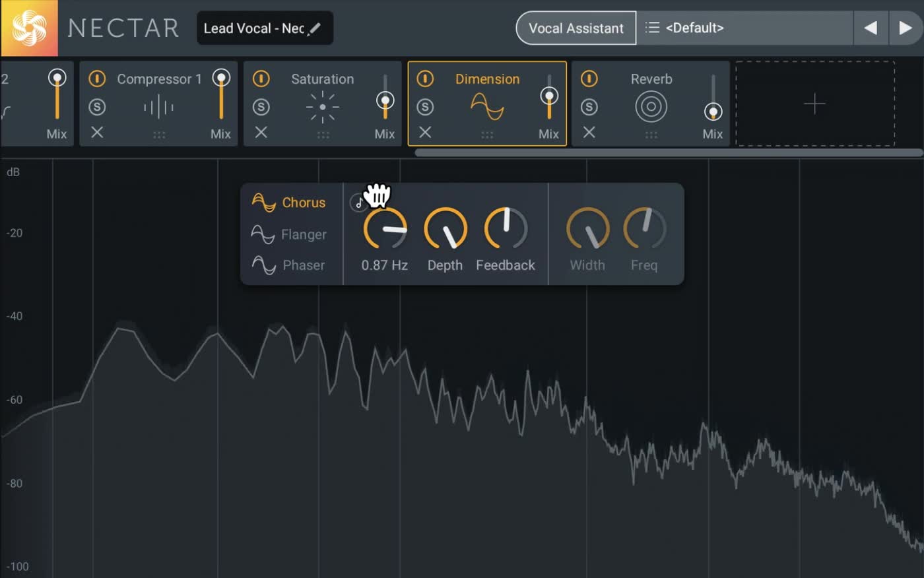Click the Reverb module title
Image resolution: width=924 pixels, height=578 pixels.
tap(651, 79)
